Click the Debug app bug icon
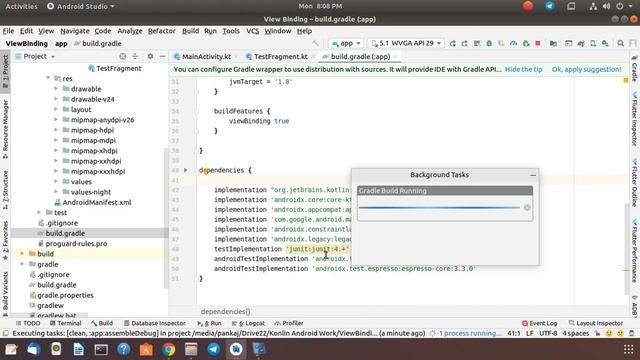The image size is (640, 360). (x=489, y=43)
